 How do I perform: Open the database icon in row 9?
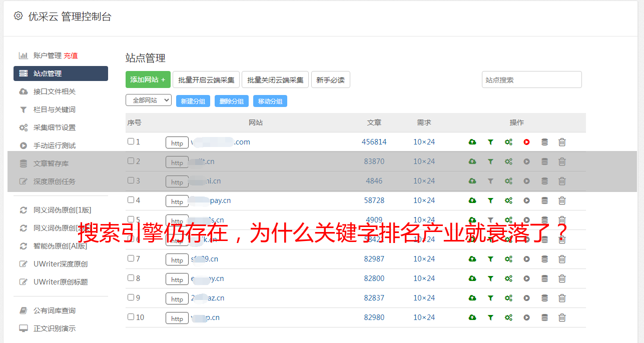tap(544, 298)
